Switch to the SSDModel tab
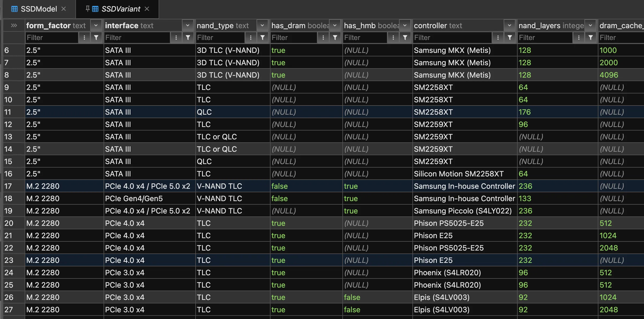The image size is (644, 319). click(39, 9)
